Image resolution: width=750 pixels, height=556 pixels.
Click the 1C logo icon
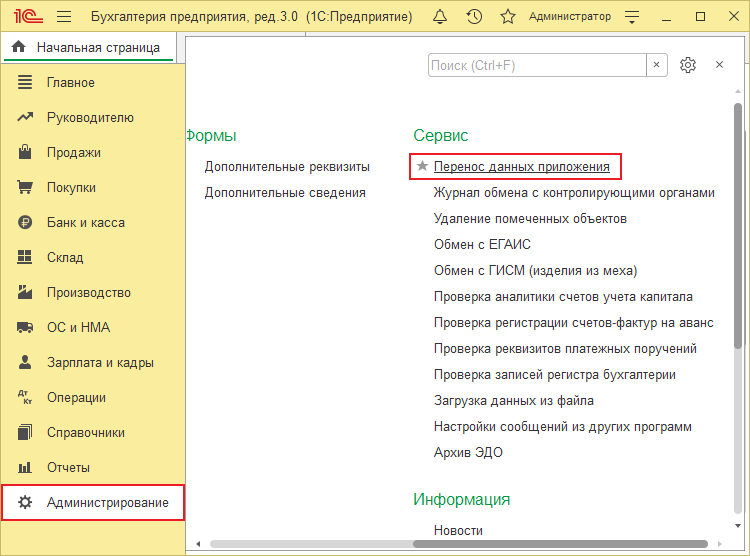coord(28,16)
